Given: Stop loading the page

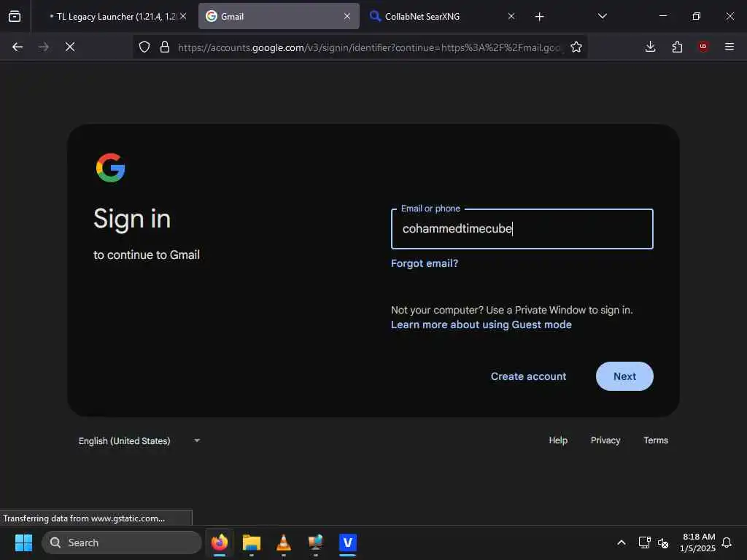Looking at the screenshot, I should click(70, 47).
